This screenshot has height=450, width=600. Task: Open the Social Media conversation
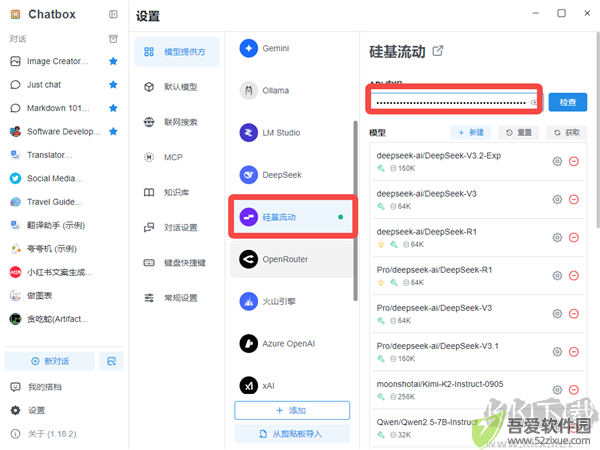coord(63,178)
